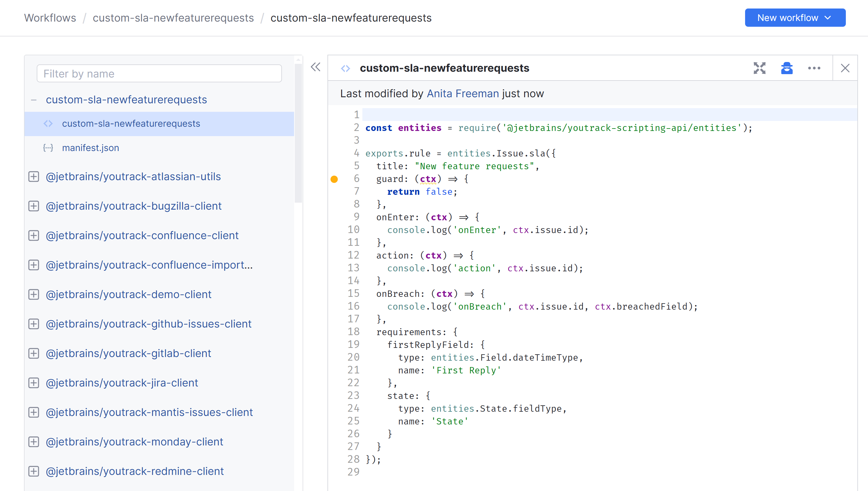Expand the @jetbrains/youtrack-atlassian-utils tree node
Screen dimensions: 868x491
click(34, 176)
